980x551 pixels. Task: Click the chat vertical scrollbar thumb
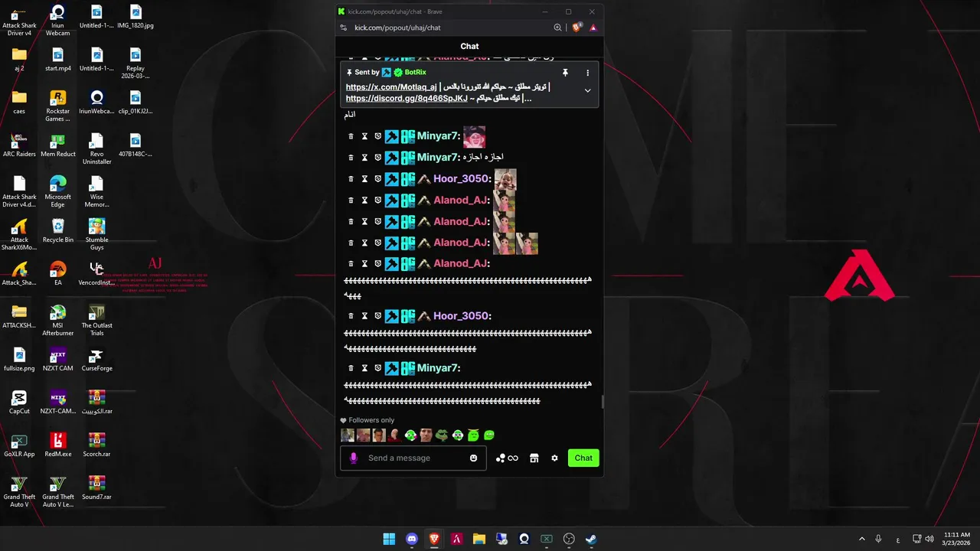[x=602, y=402]
